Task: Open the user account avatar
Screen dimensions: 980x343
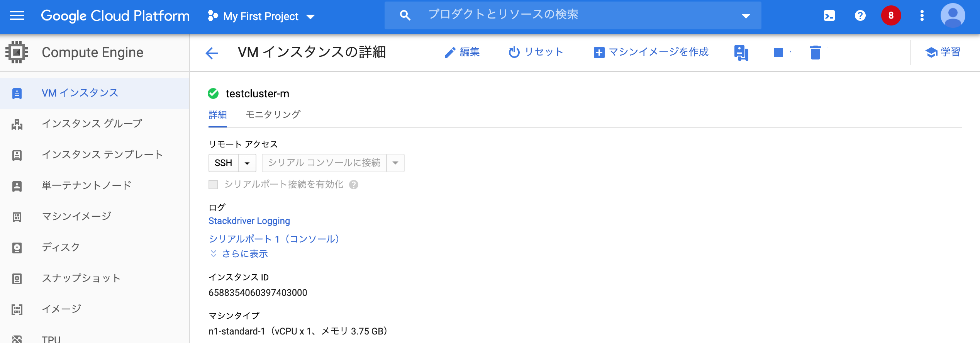Action: click(x=953, y=16)
